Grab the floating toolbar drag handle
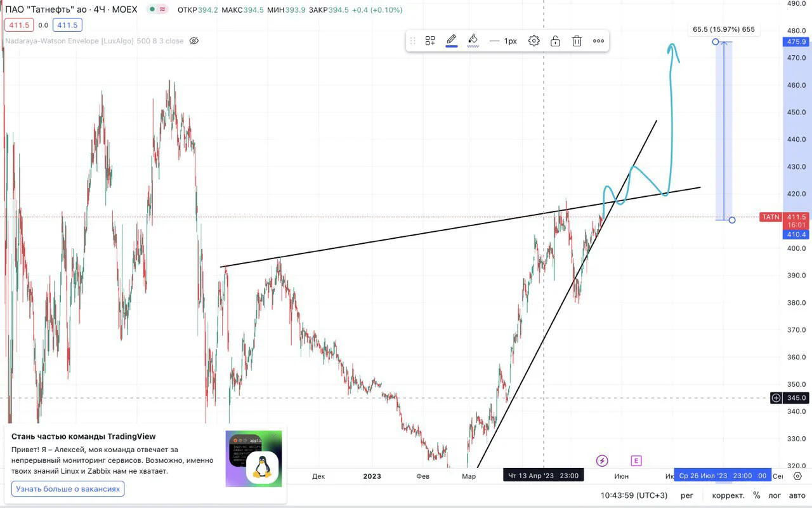Viewport: 812px width, 508px height. (413, 41)
